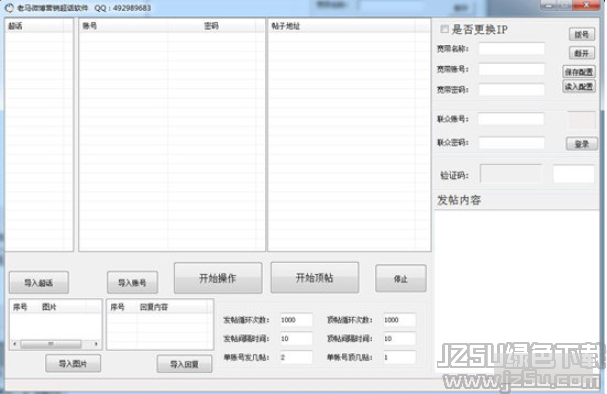Image resolution: width=607 pixels, height=394 pixels.
Task: Tick the 是否更换IP checkbox
Action: pos(444,29)
